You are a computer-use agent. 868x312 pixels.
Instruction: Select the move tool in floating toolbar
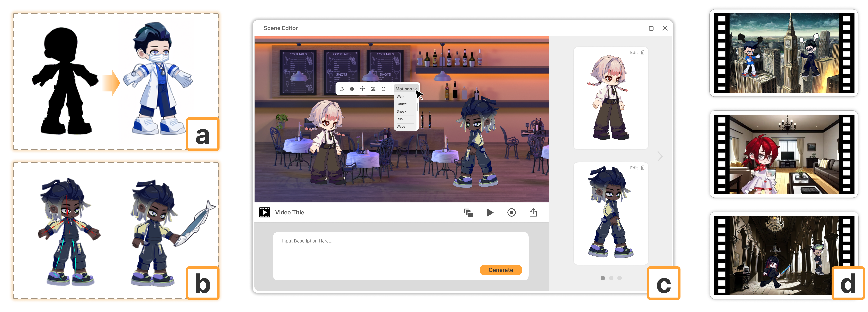[362, 89]
